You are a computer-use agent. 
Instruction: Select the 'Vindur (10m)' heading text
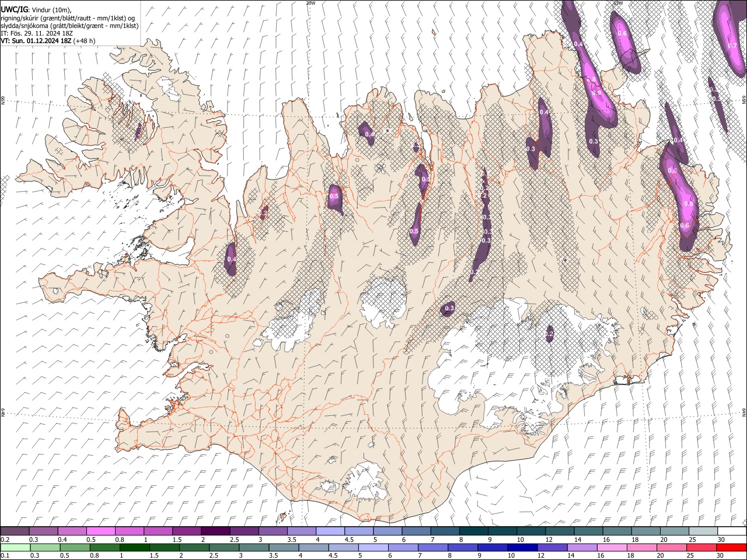[x=50, y=10]
